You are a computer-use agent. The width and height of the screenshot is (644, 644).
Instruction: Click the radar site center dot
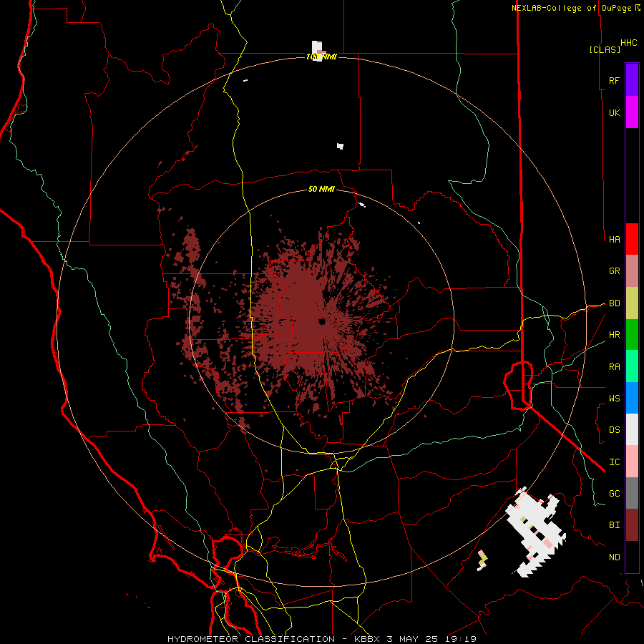click(321, 321)
